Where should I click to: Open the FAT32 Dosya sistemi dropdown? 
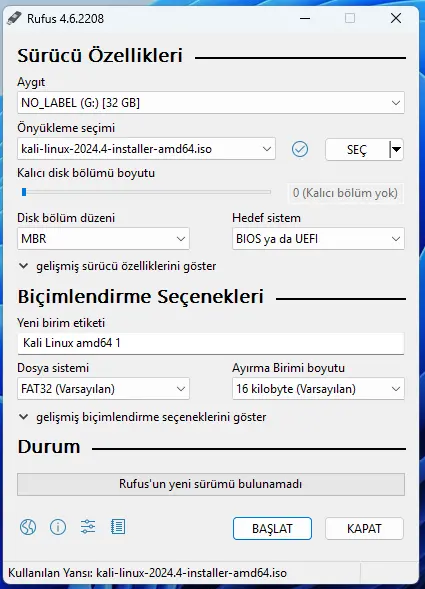[x=103, y=388]
